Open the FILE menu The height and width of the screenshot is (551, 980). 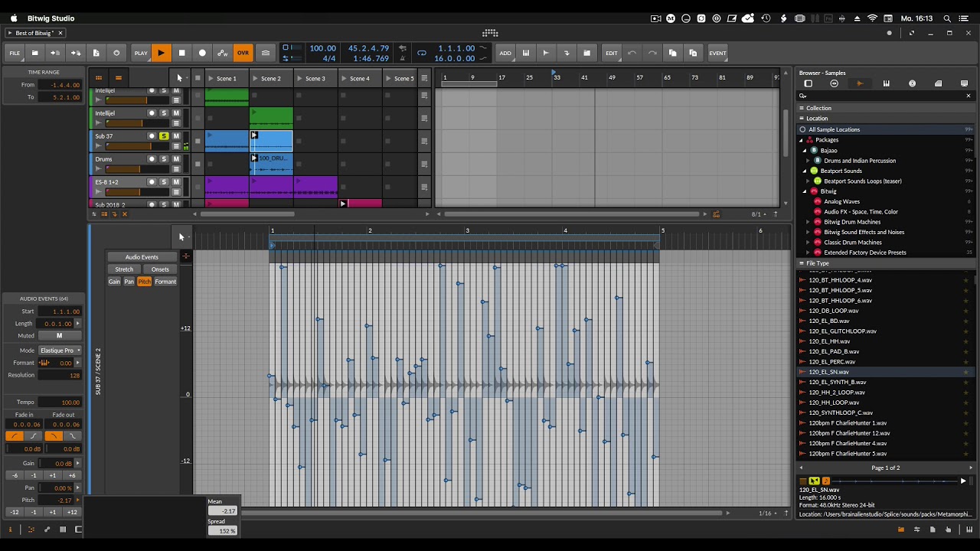[15, 53]
